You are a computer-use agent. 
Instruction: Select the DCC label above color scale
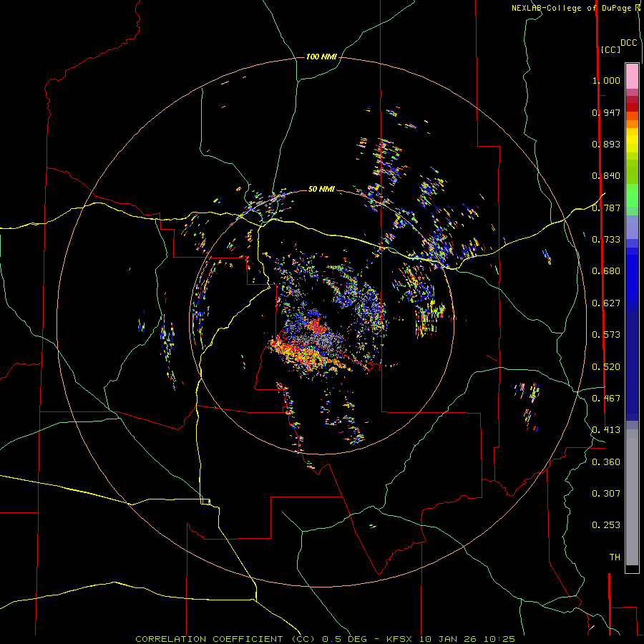[x=628, y=43]
